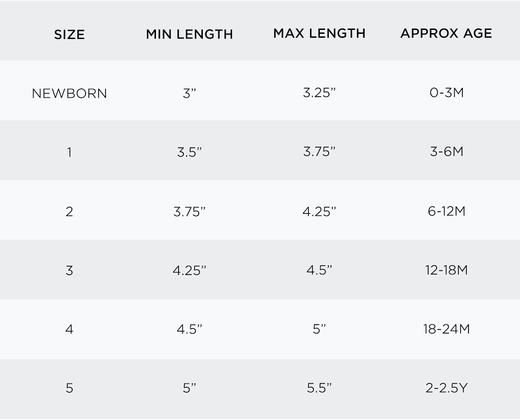Click the APPROX AGE column header
This screenshot has width=520, height=420.
447,33
